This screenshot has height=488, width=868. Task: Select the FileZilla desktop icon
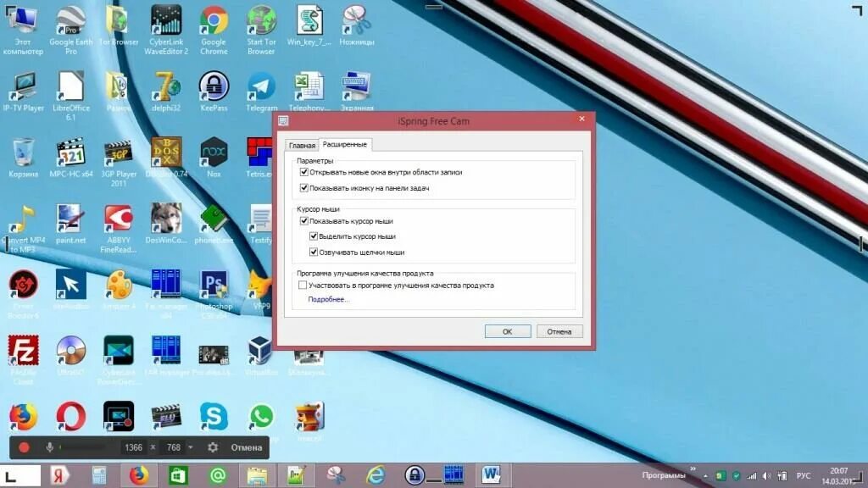(23, 361)
